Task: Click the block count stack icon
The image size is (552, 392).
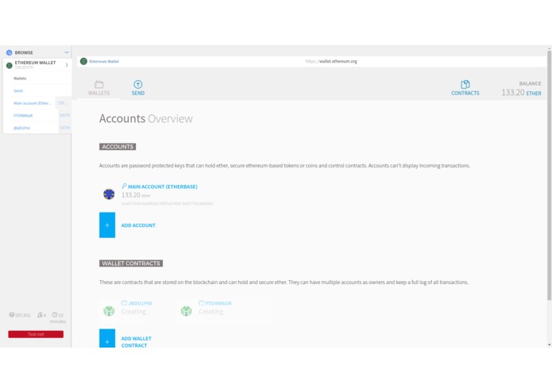Action: click(12, 315)
